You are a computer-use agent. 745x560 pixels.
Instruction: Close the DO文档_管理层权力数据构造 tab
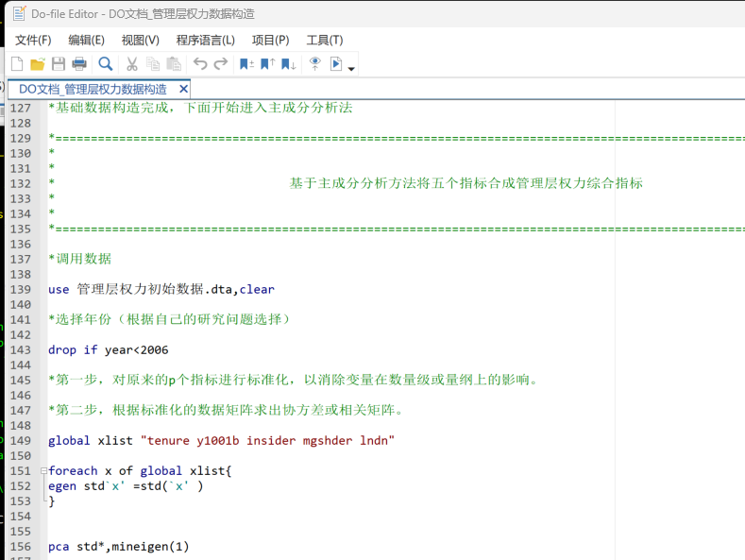183,89
